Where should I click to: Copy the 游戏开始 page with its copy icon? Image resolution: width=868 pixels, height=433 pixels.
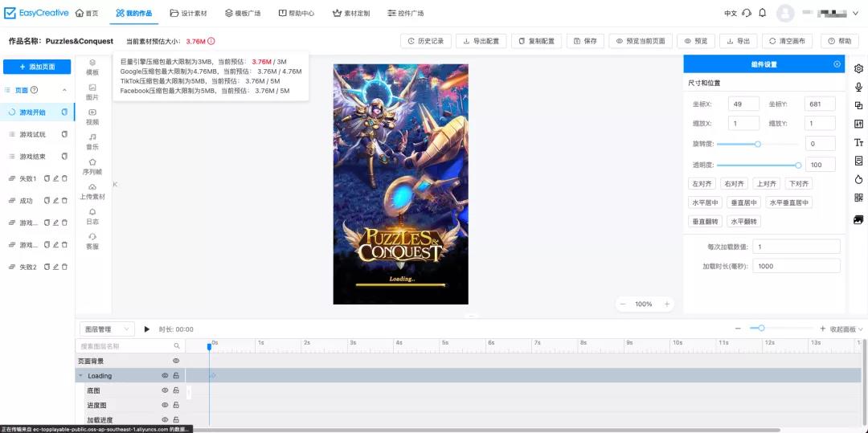(x=64, y=112)
